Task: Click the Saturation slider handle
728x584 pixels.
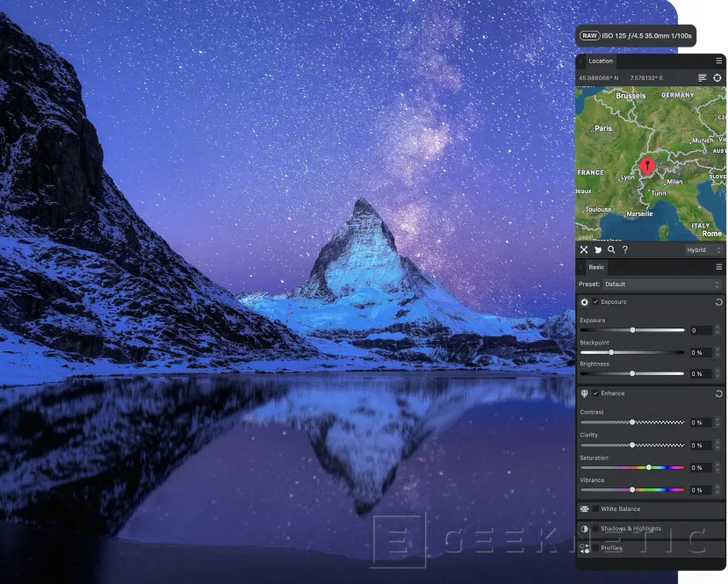Action: click(x=649, y=467)
